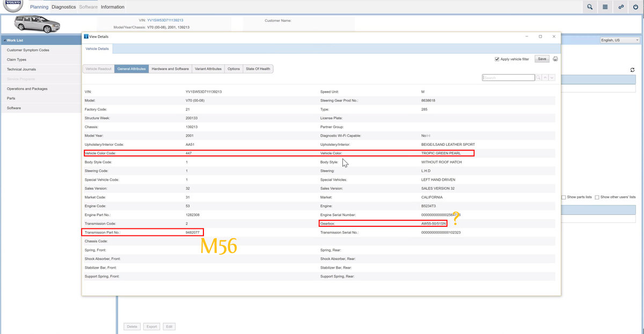This screenshot has height=334, width=644.
Task: Collapse the Work List section
Action: point(3,40)
